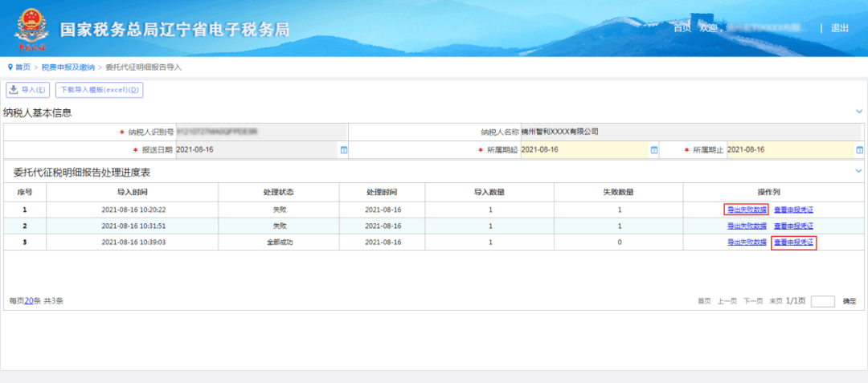Click the page number input box

(823, 301)
